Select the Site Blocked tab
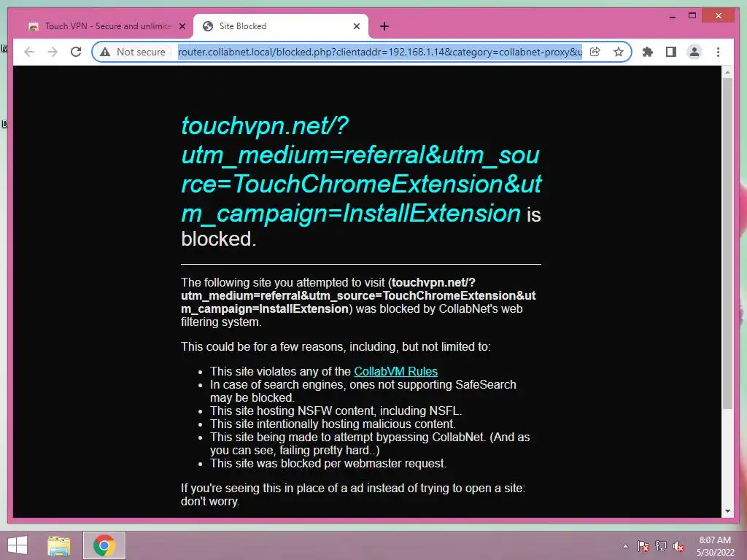The image size is (747, 560). pyautogui.click(x=281, y=27)
